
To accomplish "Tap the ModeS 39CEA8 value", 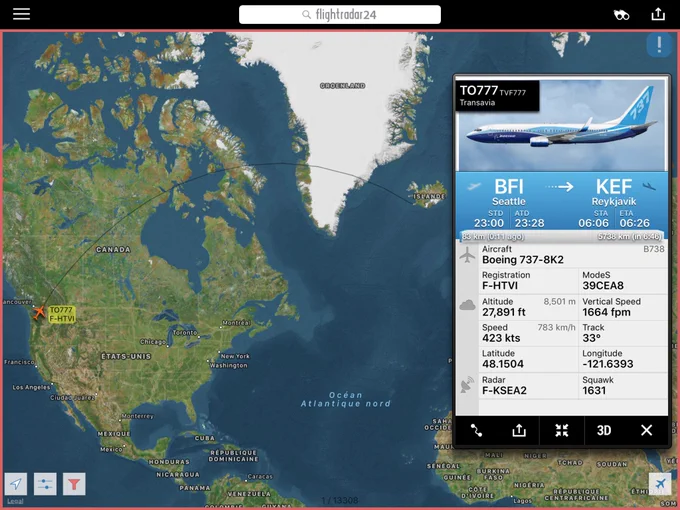I will pyautogui.click(x=603, y=286).
